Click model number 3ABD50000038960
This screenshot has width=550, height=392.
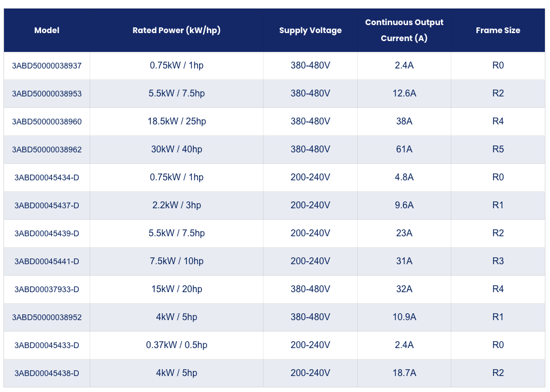tap(47, 122)
